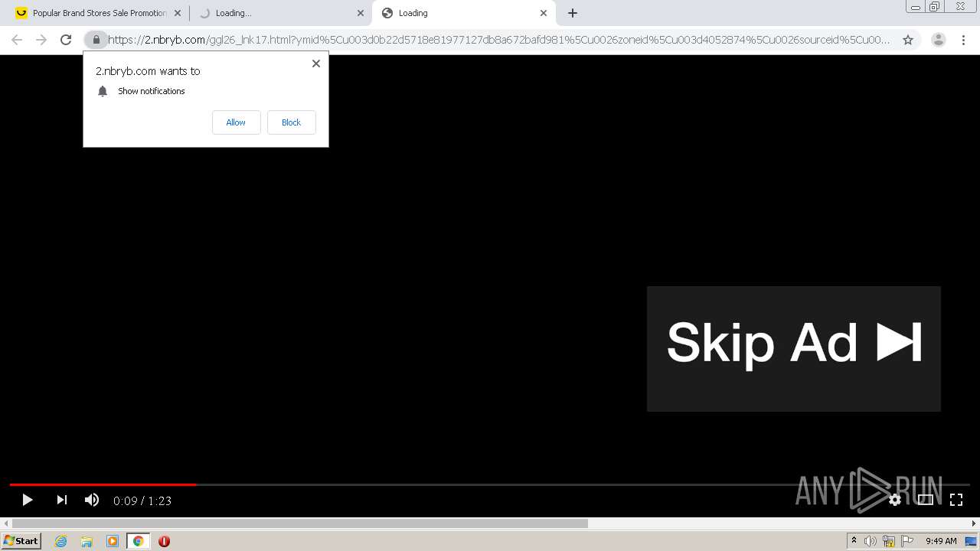Seek on the video progress bar
The image size is (980, 551).
[x=490, y=484]
